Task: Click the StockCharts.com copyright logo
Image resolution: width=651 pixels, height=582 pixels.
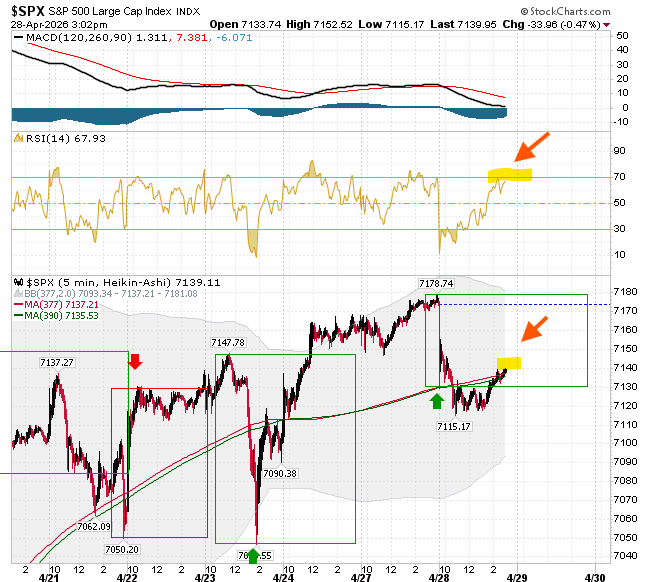Action: point(565,12)
